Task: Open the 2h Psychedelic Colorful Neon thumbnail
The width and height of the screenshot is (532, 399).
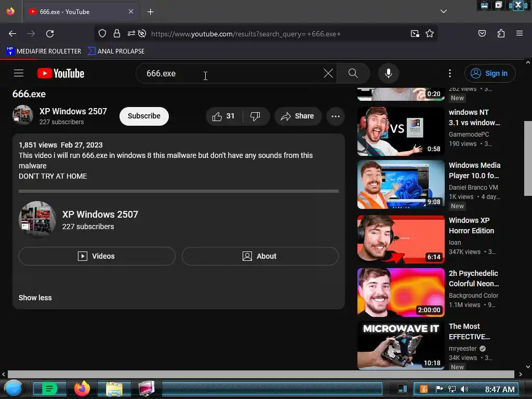Action: [x=401, y=292]
